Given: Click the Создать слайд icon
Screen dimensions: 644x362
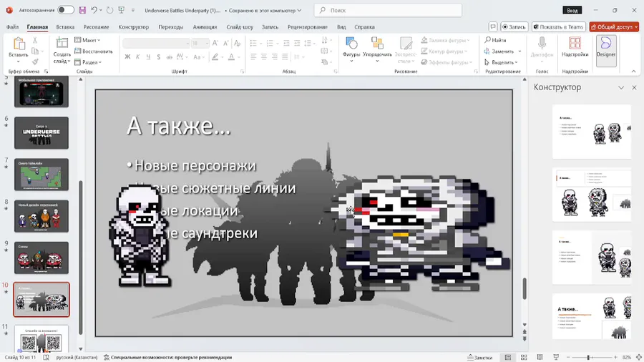Looking at the screenshot, I should click(x=62, y=43).
